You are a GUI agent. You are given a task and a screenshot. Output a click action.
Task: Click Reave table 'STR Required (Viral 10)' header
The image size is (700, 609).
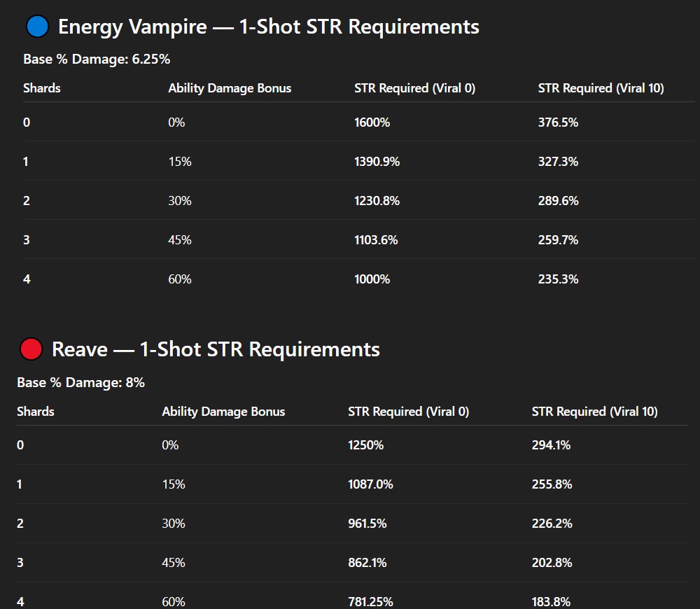coord(594,412)
